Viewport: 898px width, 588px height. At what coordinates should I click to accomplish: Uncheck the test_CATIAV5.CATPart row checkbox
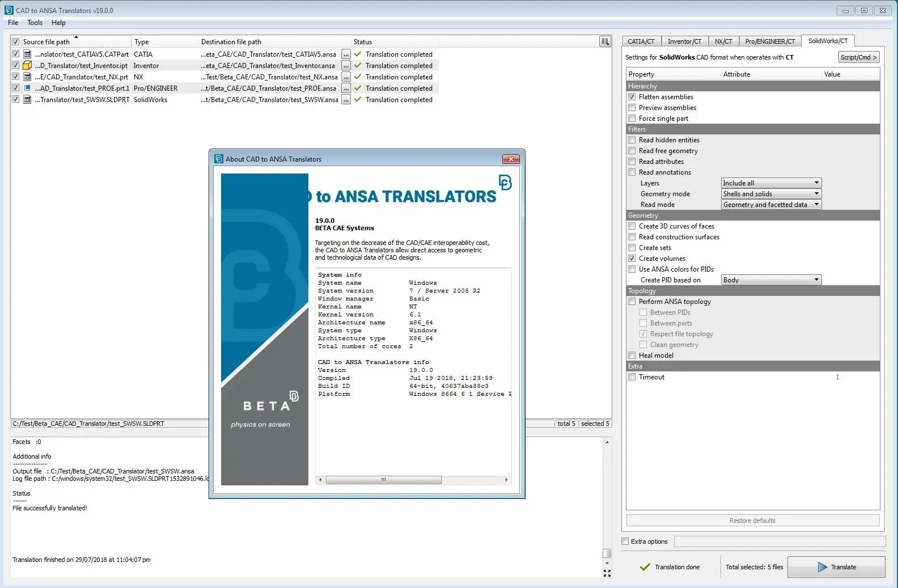point(16,54)
